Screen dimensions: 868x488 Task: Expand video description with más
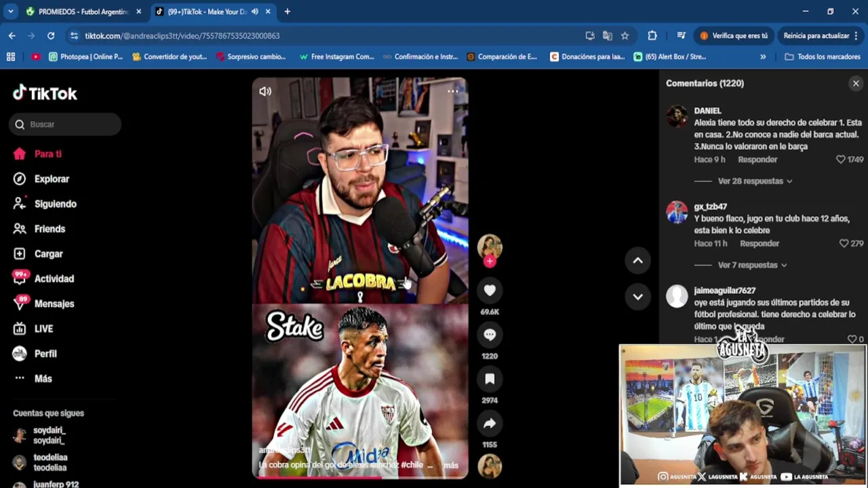pos(451,466)
